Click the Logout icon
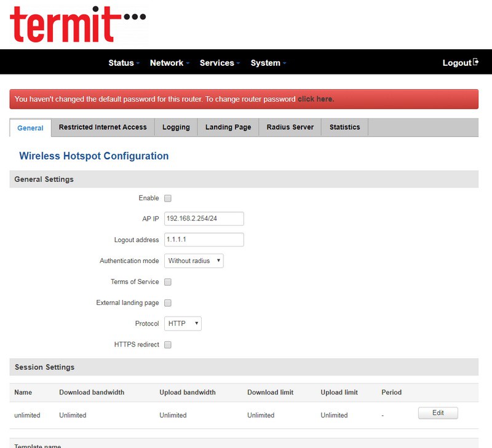Screen dimensions: 492x448 coord(475,63)
